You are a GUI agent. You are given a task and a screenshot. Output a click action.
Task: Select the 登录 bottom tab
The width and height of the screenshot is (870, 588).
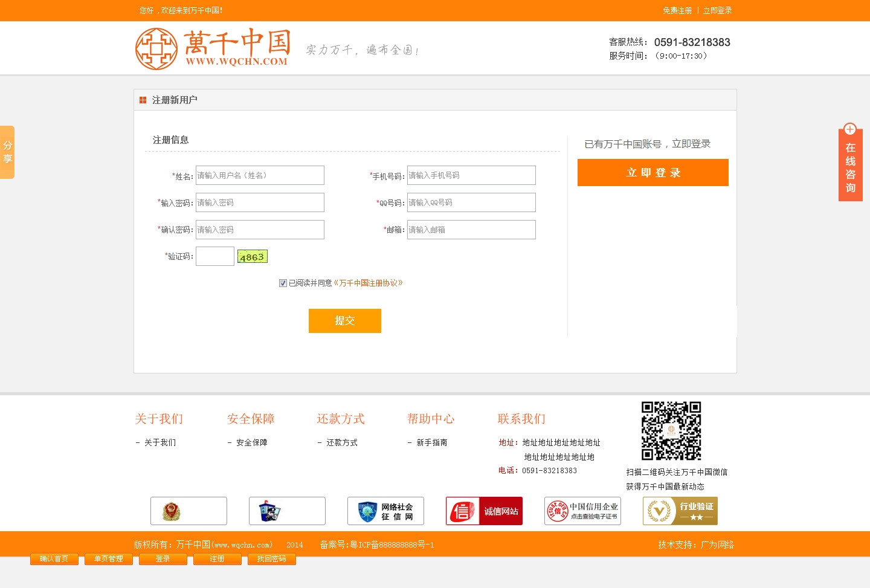[163, 559]
